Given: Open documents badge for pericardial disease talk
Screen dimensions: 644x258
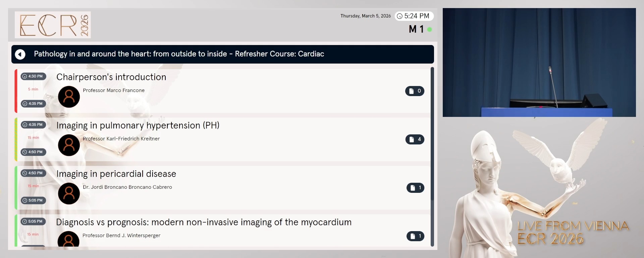Looking at the screenshot, I should point(415,188).
